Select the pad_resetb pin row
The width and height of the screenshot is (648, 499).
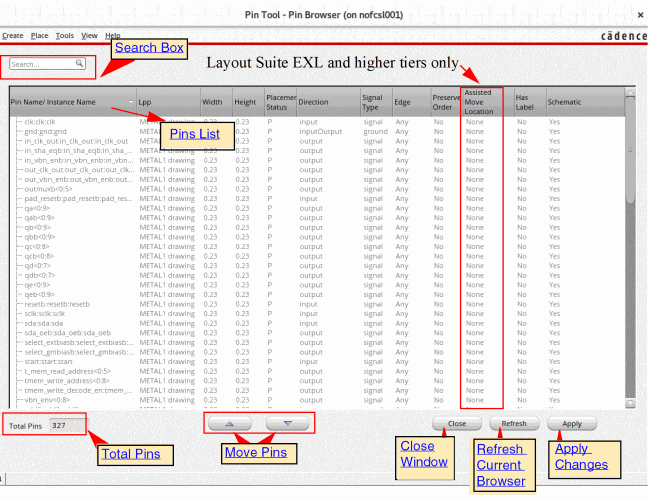click(x=317, y=198)
